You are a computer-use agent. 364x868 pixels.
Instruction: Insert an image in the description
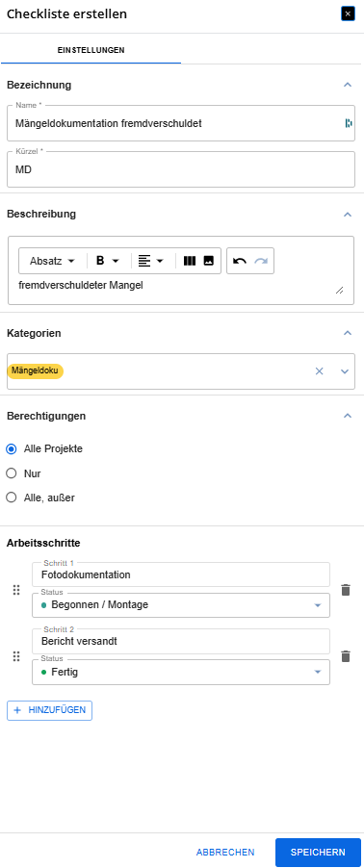pos(208,261)
